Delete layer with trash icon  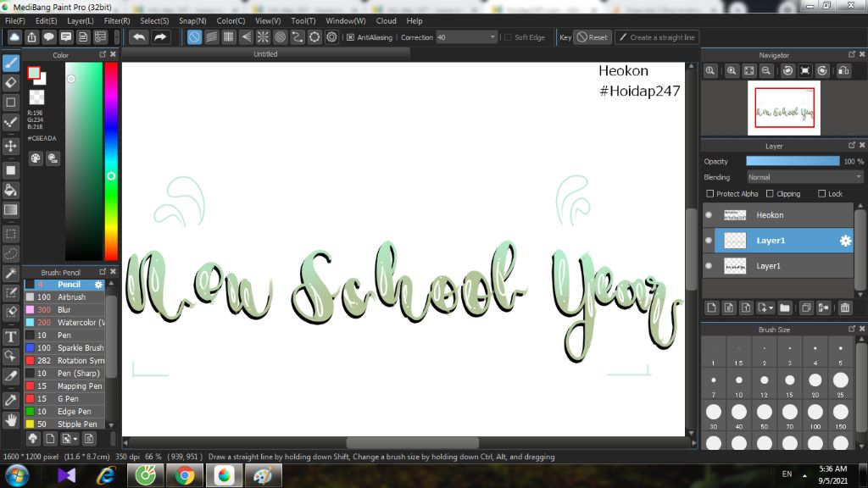[845, 308]
